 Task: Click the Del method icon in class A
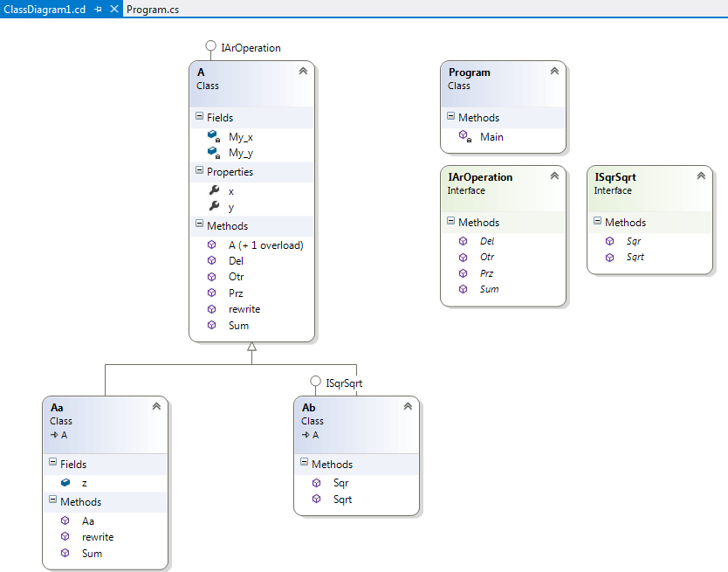click(x=212, y=260)
